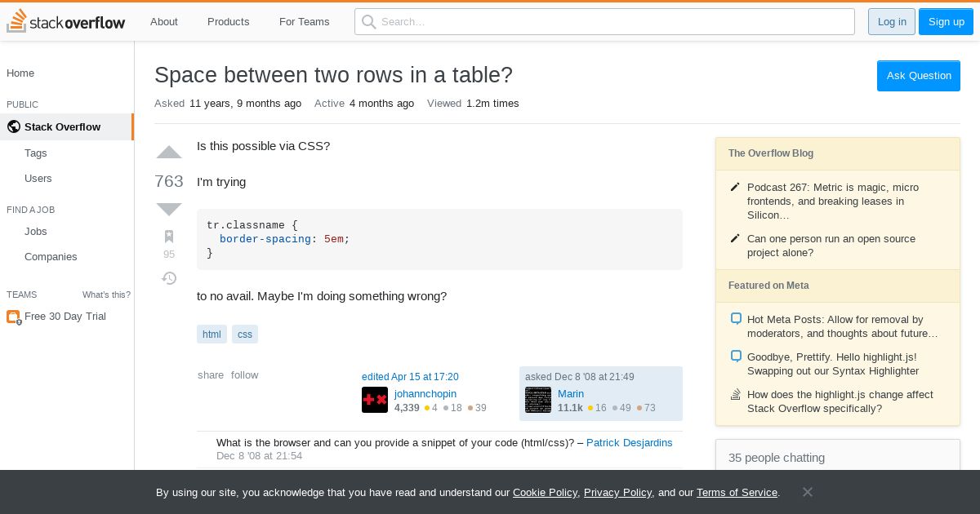Focus the Search input field
The image size is (980, 514).
coord(604,22)
